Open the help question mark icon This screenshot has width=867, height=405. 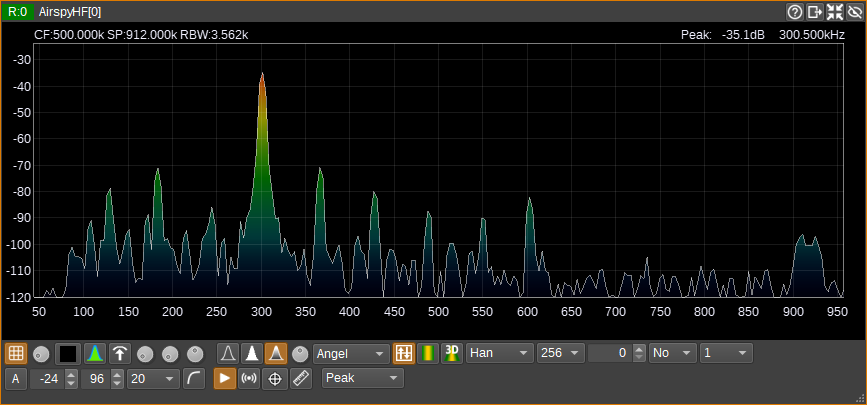[795, 12]
